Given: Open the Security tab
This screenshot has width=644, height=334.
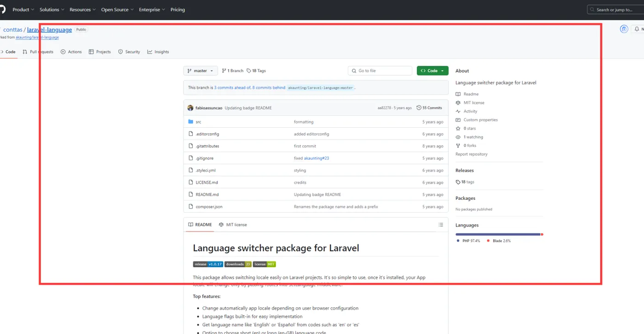Looking at the screenshot, I should coord(129,52).
